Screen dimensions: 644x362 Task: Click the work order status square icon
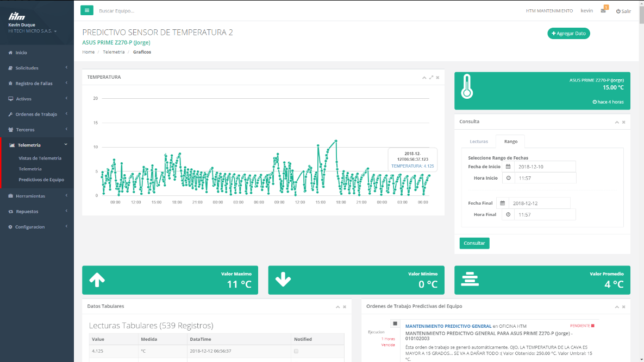pyautogui.click(x=395, y=323)
